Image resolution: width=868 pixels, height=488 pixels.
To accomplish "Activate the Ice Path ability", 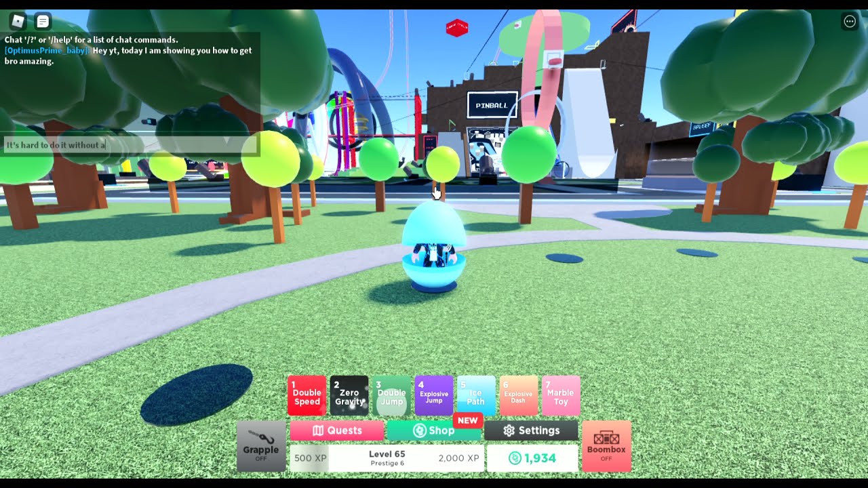I will (476, 396).
